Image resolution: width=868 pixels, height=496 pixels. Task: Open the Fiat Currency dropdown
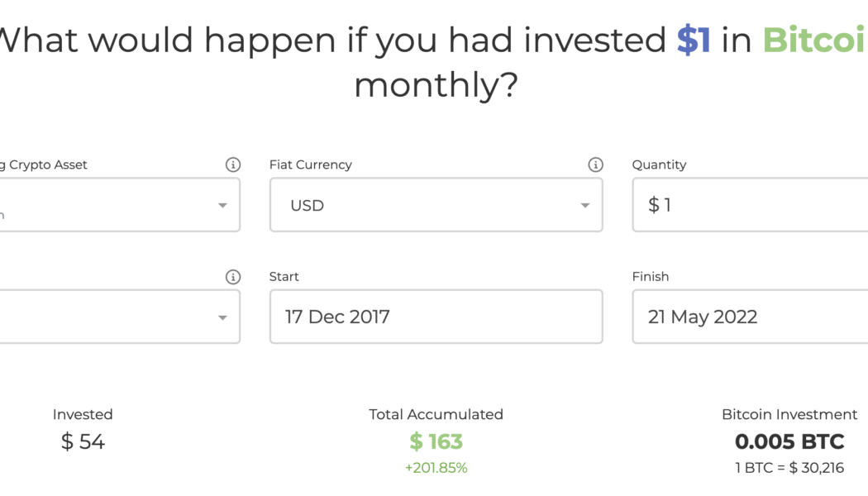coord(436,205)
